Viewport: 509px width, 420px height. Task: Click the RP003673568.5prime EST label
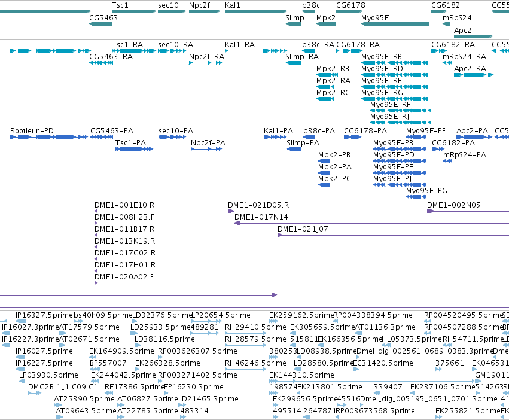pyautogui.click(x=375, y=411)
